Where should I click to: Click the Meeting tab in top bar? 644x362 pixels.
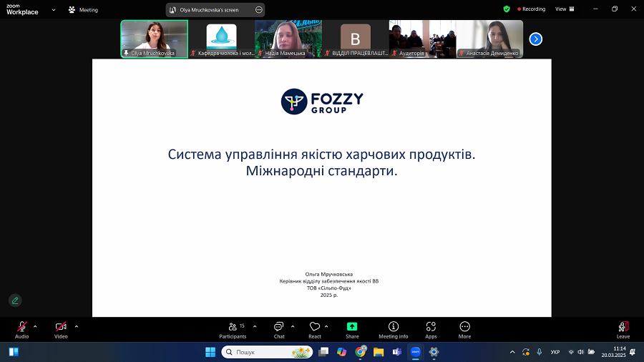[x=84, y=10]
